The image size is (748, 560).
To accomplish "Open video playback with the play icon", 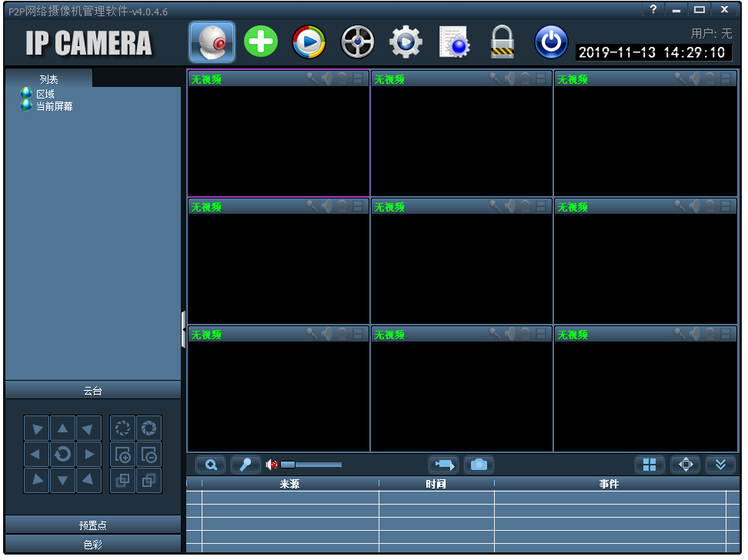I will pyautogui.click(x=309, y=42).
